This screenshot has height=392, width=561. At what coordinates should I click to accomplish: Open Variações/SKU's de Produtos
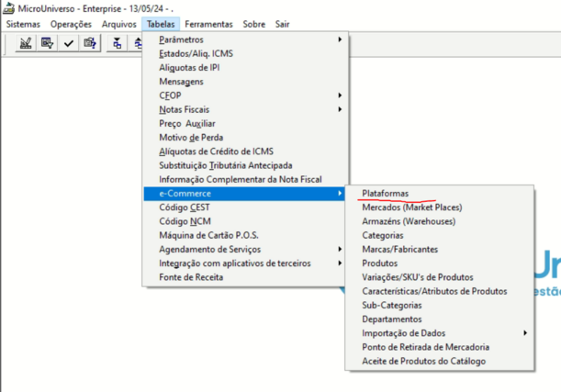tap(440, 277)
